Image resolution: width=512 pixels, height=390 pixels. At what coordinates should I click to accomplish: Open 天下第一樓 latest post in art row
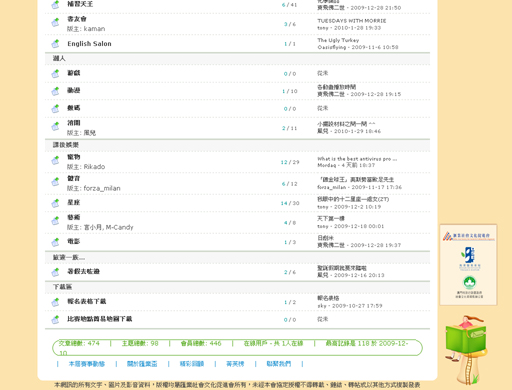point(331,219)
